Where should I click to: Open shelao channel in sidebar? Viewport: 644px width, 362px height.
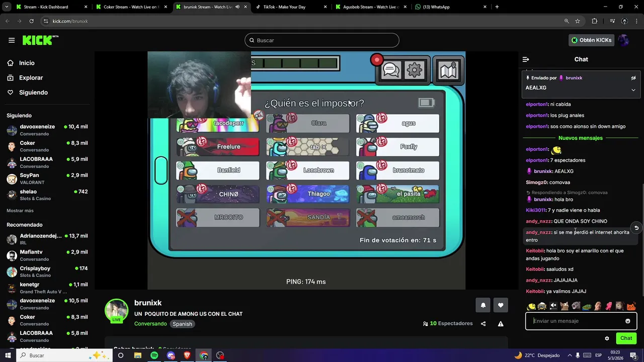48,195
